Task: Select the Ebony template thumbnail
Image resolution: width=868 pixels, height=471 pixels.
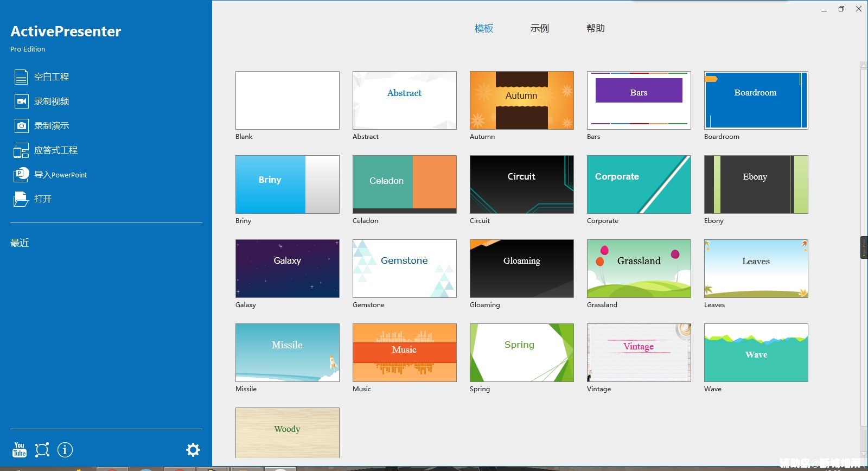Action: [756, 184]
